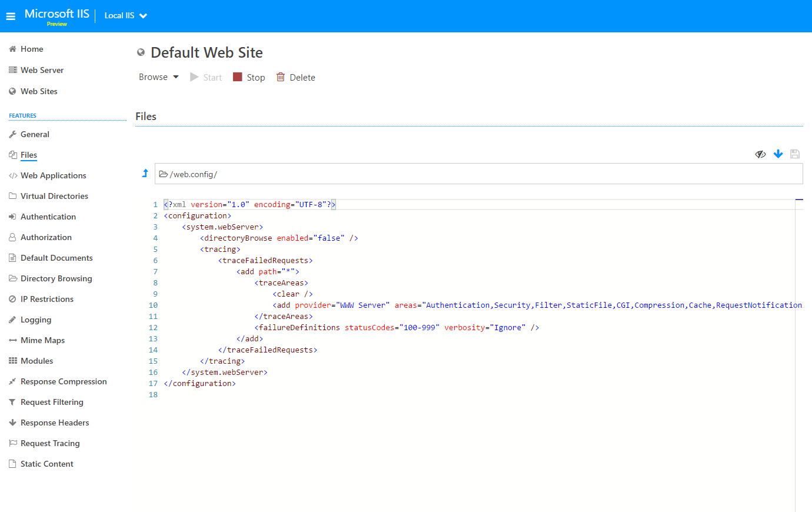Click the editor's vertical scrollbar strip
812x512 pixels.
(799, 355)
